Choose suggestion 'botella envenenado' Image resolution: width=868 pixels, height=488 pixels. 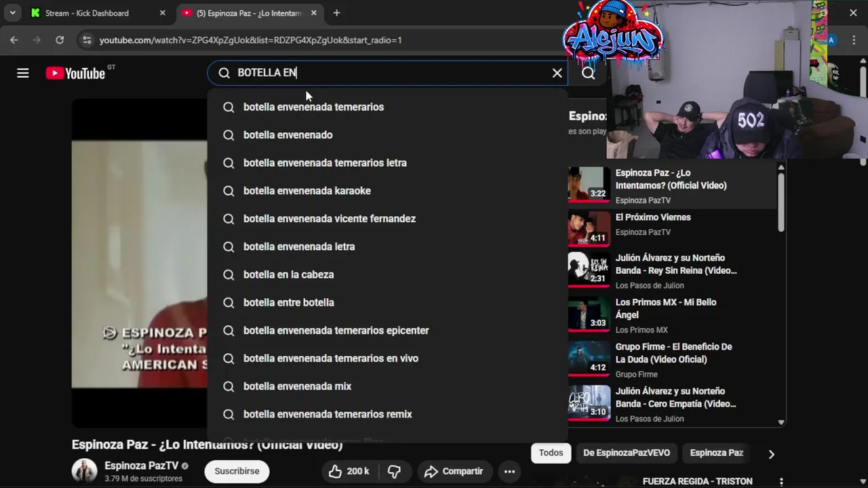(x=387, y=135)
